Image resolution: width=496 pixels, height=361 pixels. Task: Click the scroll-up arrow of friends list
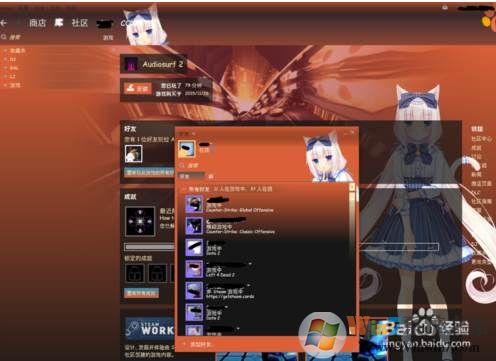pyautogui.click(x=351, y=187)
